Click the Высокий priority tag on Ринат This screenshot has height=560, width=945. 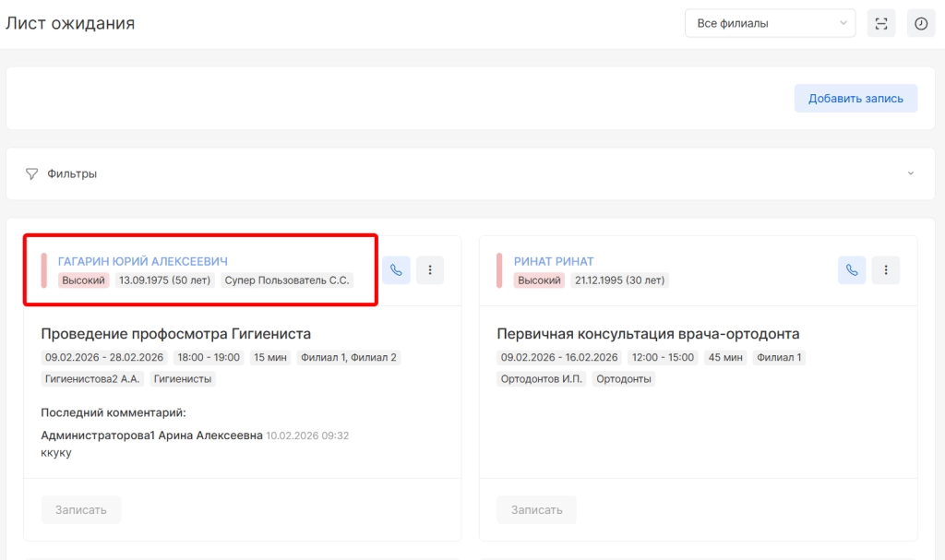(540, 280)
